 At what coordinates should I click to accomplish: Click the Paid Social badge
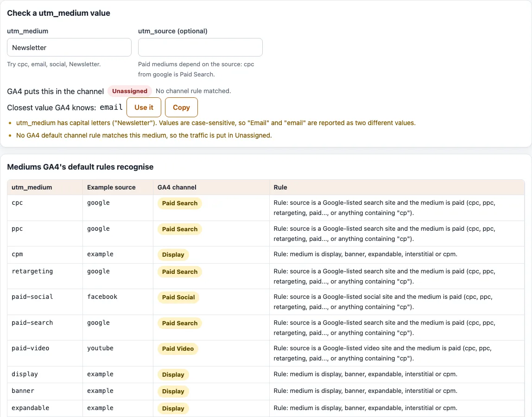(x=178, y=297)
